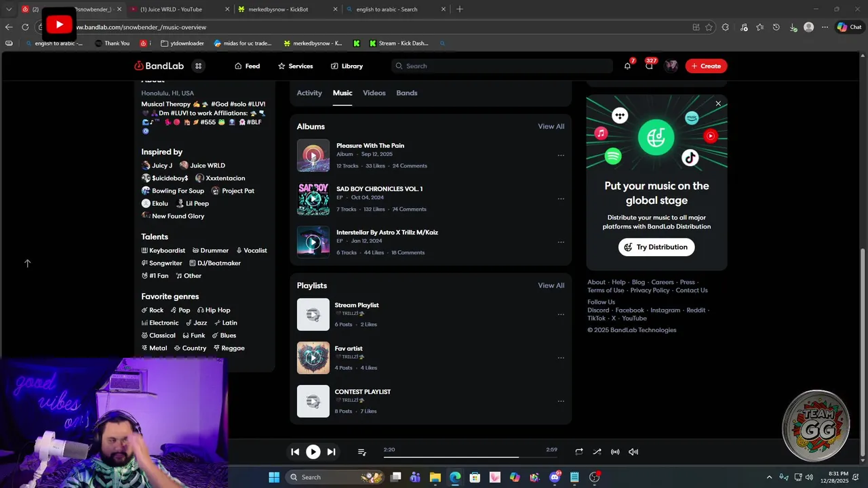This screenshot has height=488, width=868.
Task: View all albums
Action: pyautogui.click(x=551, y=127)
